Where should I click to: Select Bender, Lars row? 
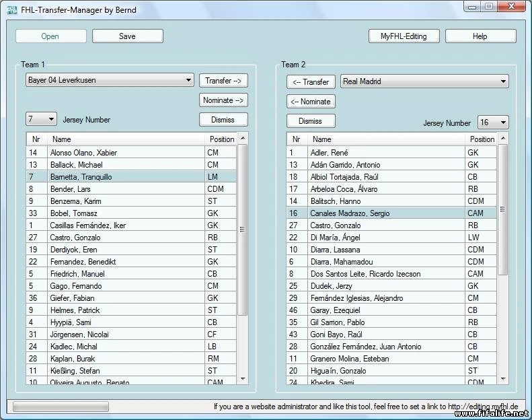pyautogui.click(x=131, y=189)
